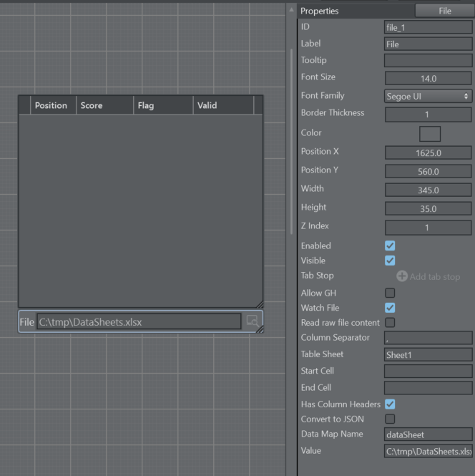
Task: Click the File component's corner resize grip
Action: click(259, 329)
